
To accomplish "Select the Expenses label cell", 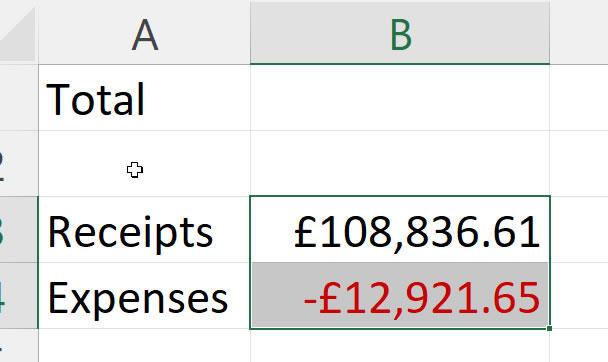I will tap(144, 295).
